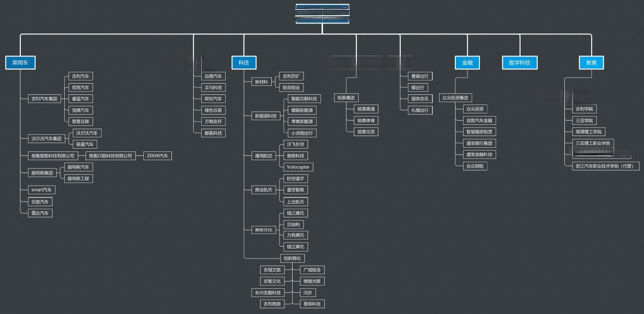Click the 易易互联 node

[80, 121]
